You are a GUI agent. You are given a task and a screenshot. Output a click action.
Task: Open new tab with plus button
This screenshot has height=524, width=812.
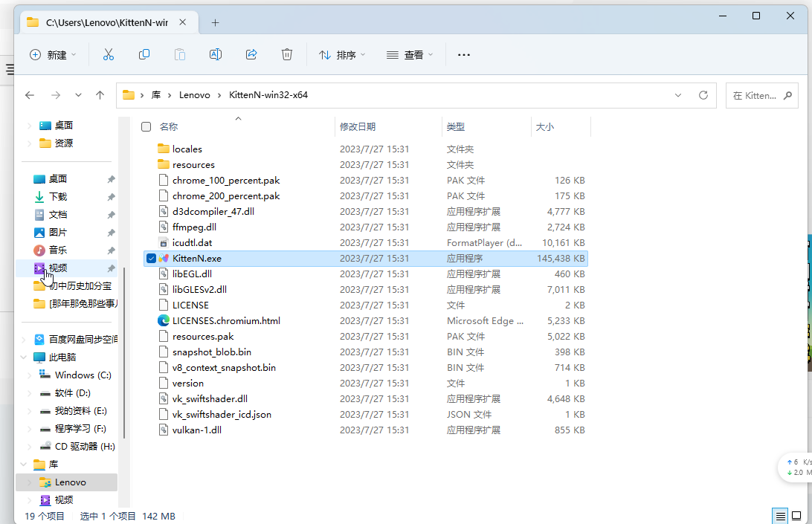pyautogui.click(x=216, y=23)
